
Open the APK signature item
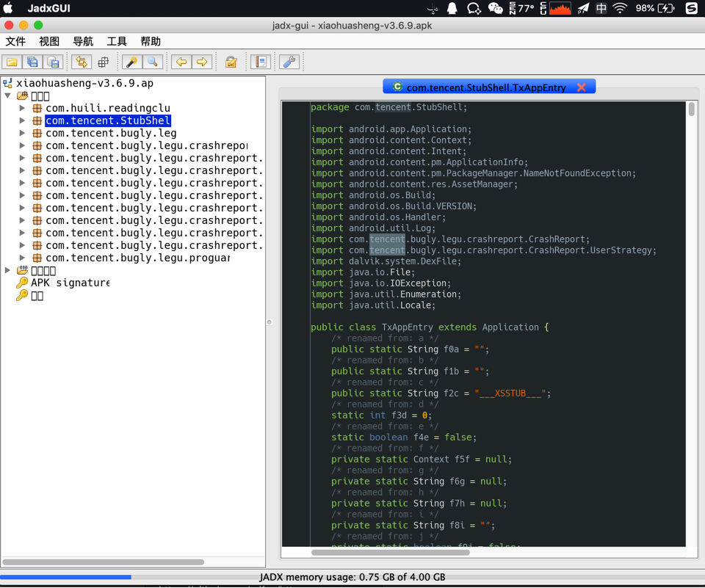[70, 283]
